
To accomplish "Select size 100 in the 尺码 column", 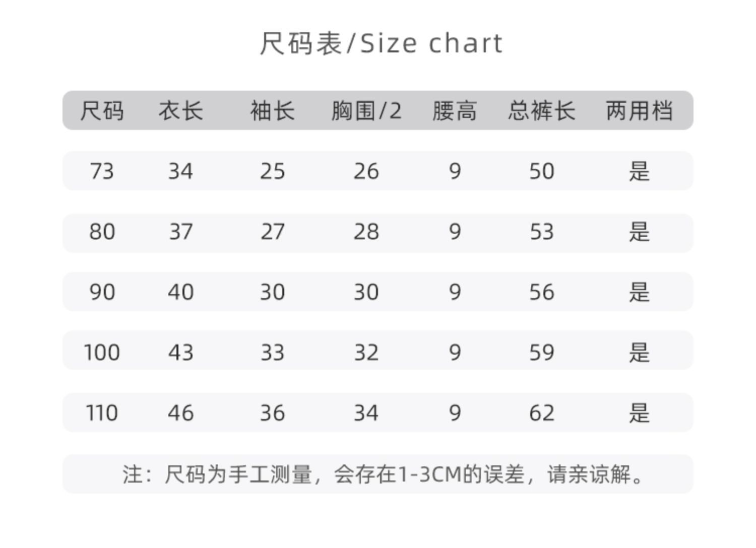I will point(102,353).
